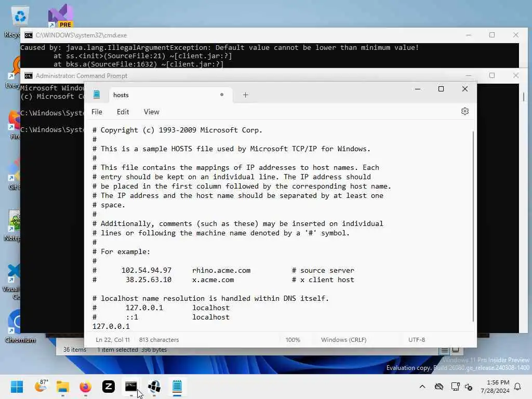Click Ln 22, Col 11 status indicator
Image resolution: width=532 pixels, height=399 pixels.
113,340
